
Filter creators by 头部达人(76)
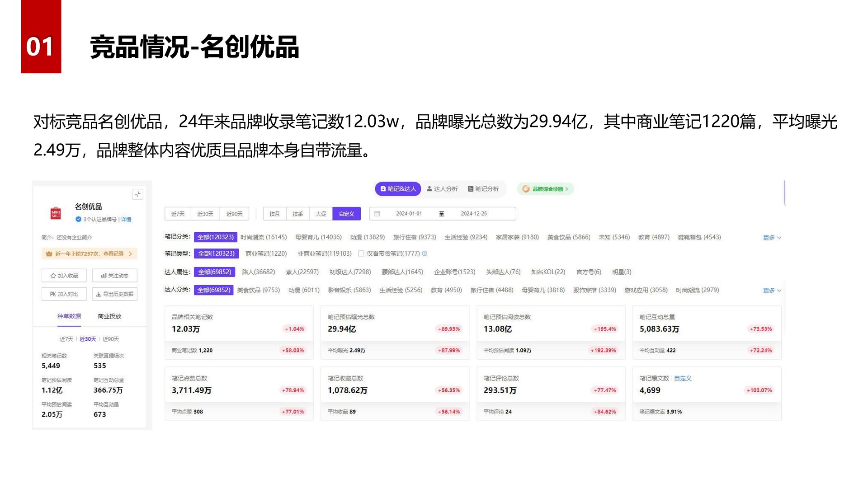503,272
